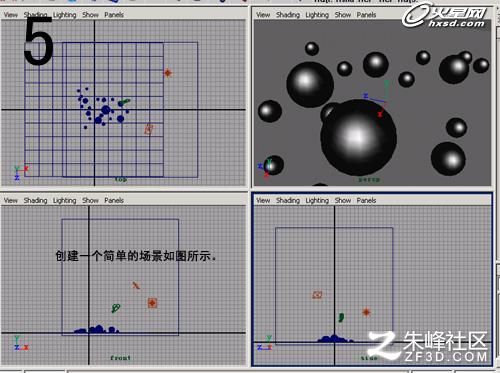Open Show menu in top viewport

point(90,15)
